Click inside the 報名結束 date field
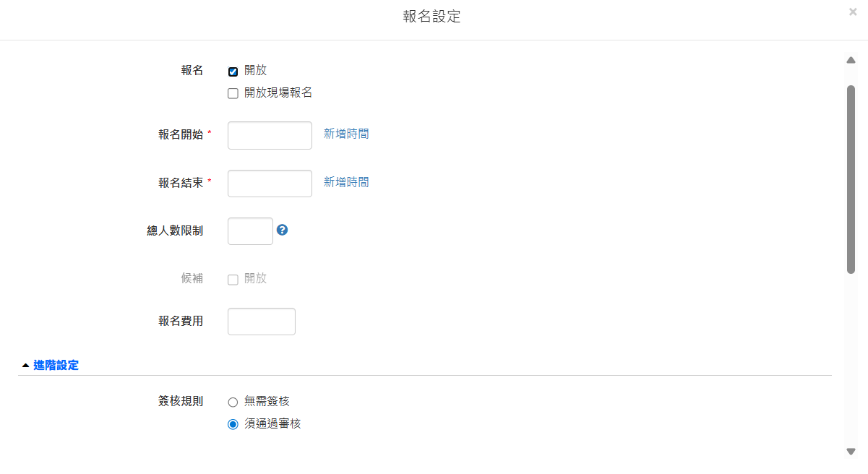The image size is (868, 474). pyautogui.click(x=269, y=183)
